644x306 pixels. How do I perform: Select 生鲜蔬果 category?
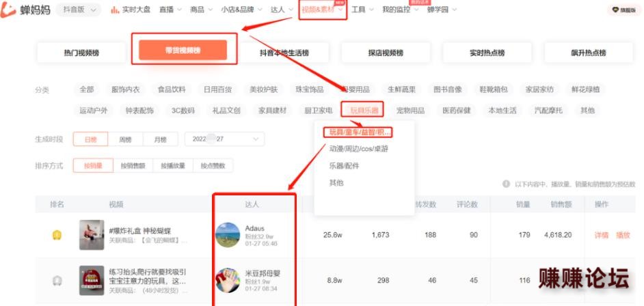[x=401, y=89]
